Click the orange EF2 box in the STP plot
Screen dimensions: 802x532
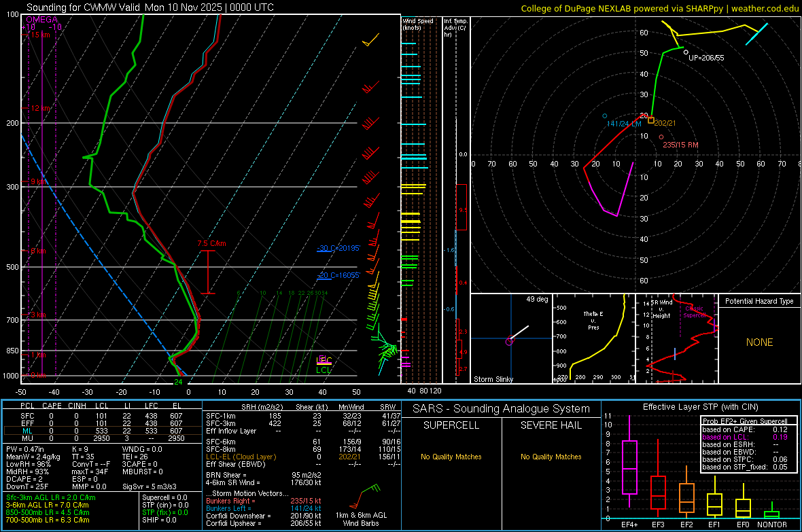point(686,498)
